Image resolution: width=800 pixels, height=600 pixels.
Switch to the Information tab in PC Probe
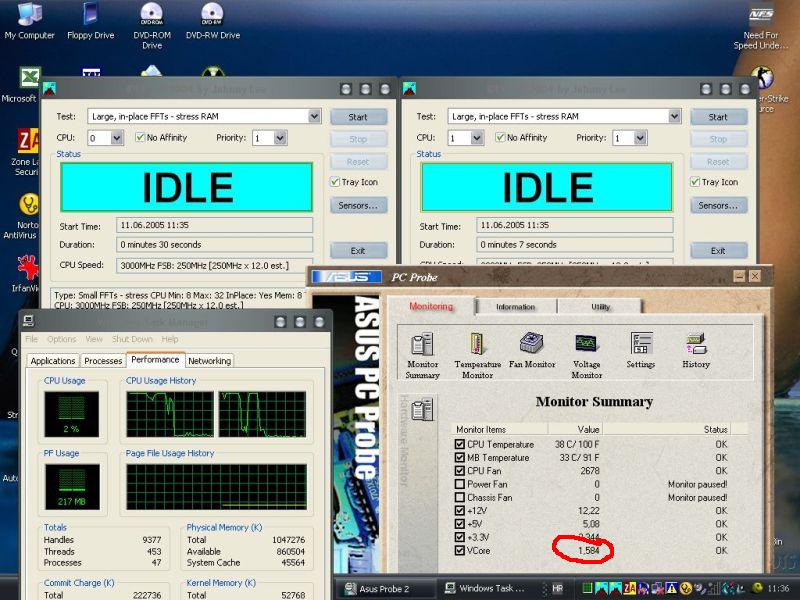[x=515, y=307]
